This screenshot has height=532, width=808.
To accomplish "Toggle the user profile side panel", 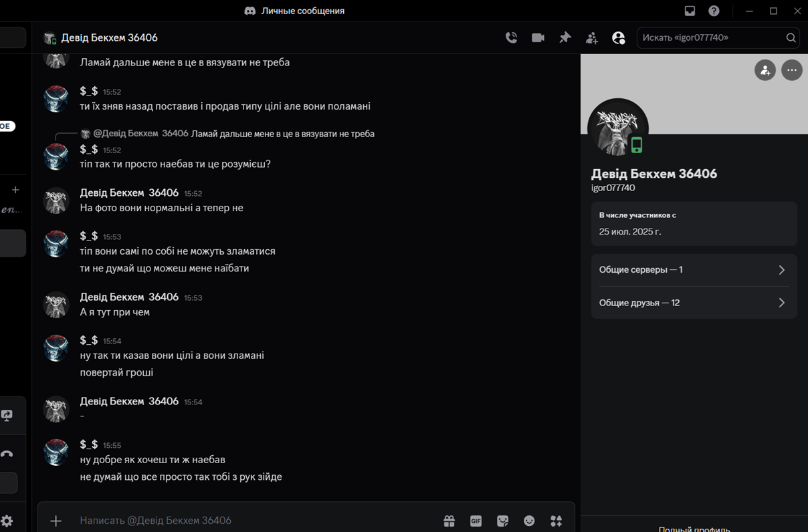I will (x=619, y=38).
